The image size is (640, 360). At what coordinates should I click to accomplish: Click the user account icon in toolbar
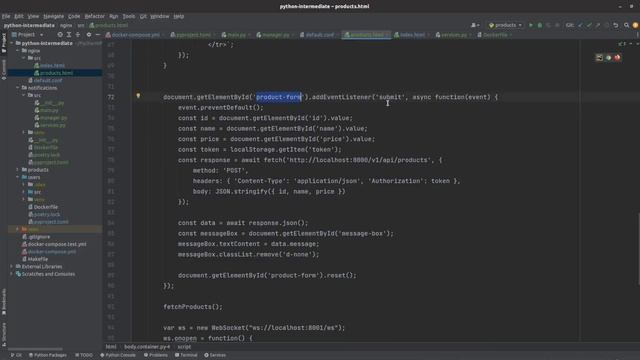(475, 25)
